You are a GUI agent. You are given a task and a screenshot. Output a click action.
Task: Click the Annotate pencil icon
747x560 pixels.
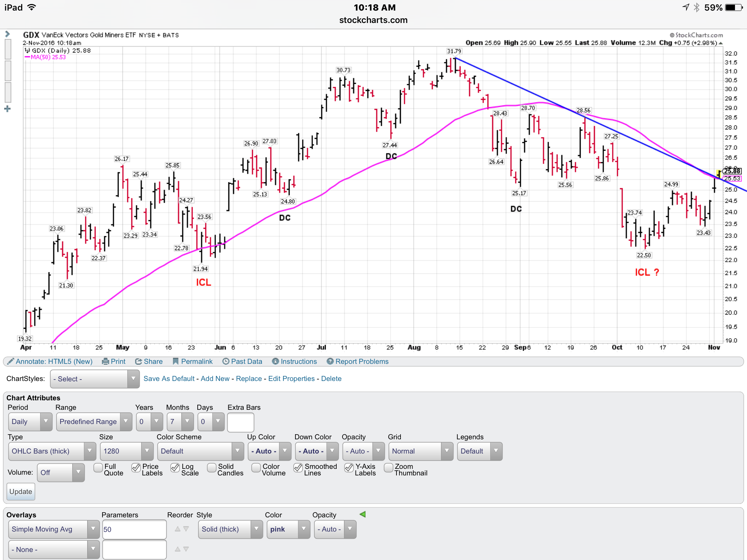[11, 361]
